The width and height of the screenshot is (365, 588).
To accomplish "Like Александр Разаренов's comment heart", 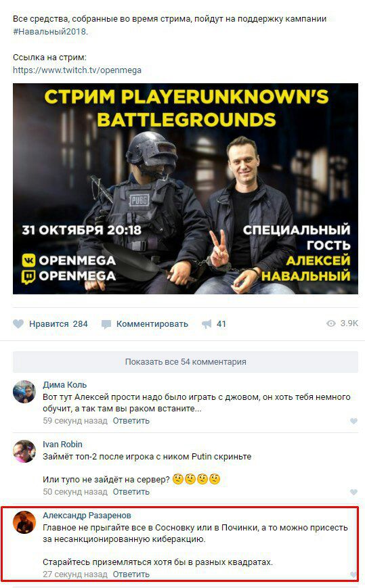I will pos(353,574).
